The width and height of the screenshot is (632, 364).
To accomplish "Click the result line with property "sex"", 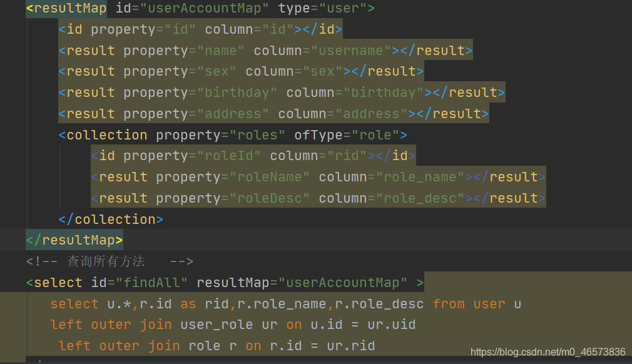I will tap(241, 71).
